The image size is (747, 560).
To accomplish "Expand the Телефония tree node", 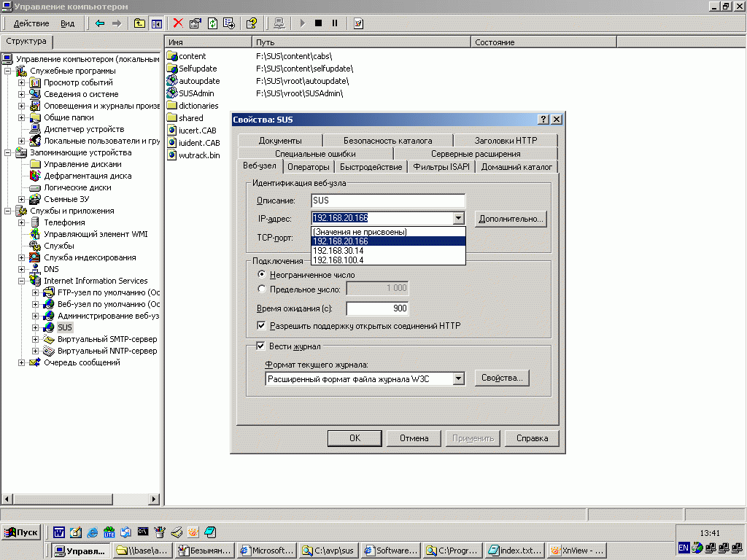I will pos(21,222).
